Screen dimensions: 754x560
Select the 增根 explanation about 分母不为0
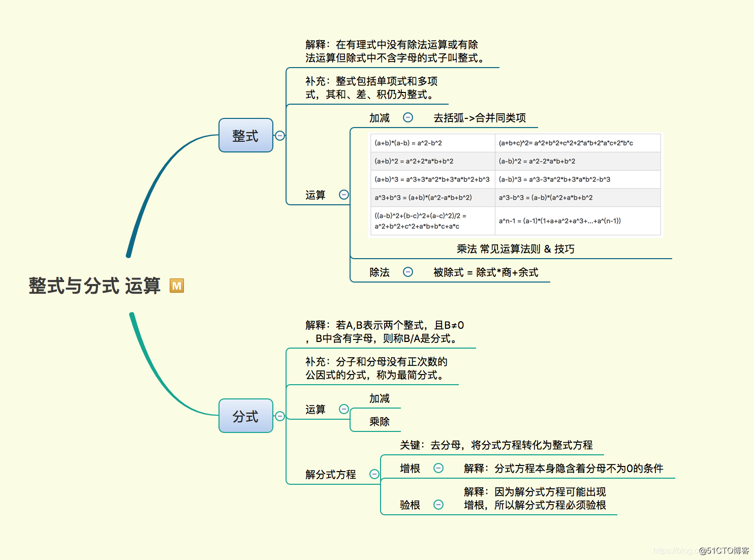click(x=563, y=469)
